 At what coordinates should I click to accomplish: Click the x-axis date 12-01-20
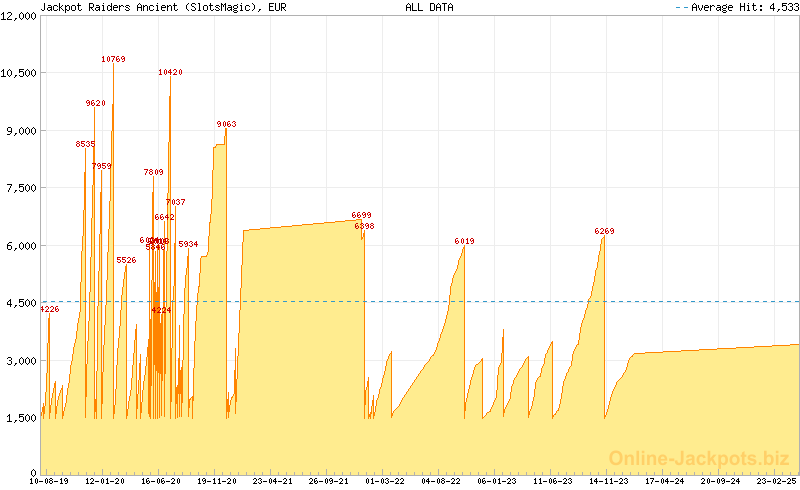point(105,481)
